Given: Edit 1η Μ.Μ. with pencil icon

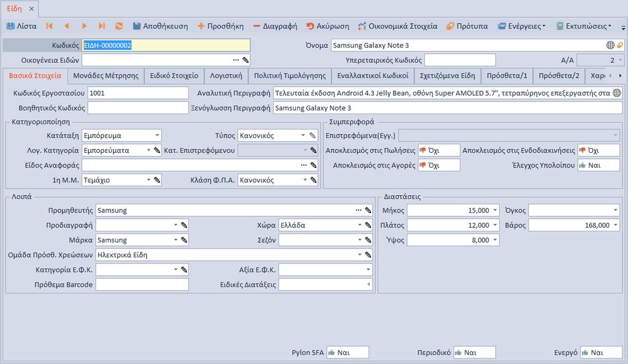Looking at the screenshot, I should 157,180.
